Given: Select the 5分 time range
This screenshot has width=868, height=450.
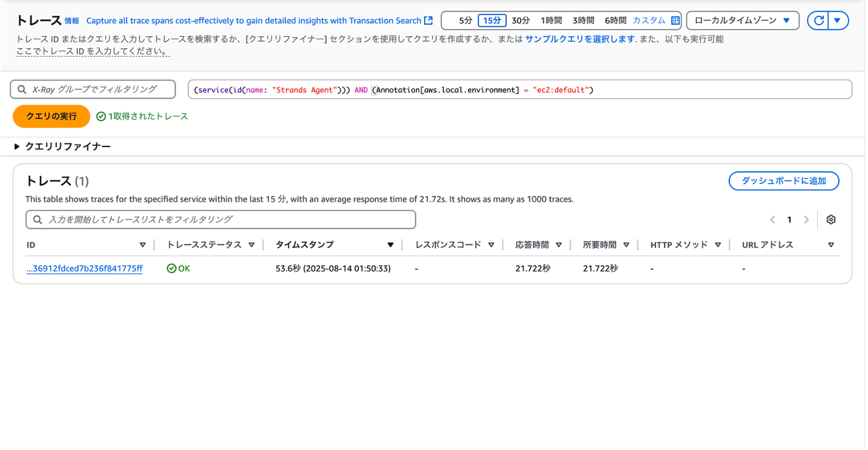Looking at the screenshot, I should [x=465, y=21].
